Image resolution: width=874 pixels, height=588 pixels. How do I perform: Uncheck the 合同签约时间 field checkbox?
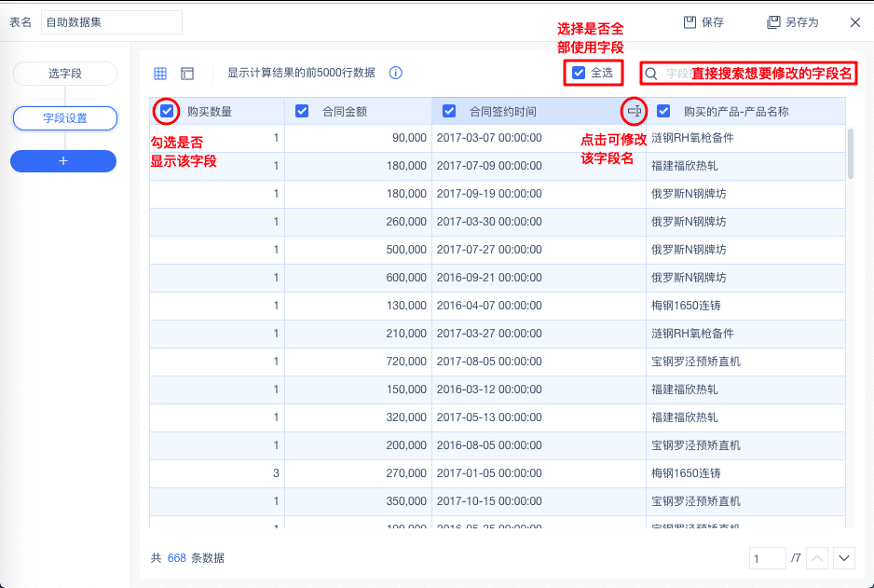click(x=449, y=111)
